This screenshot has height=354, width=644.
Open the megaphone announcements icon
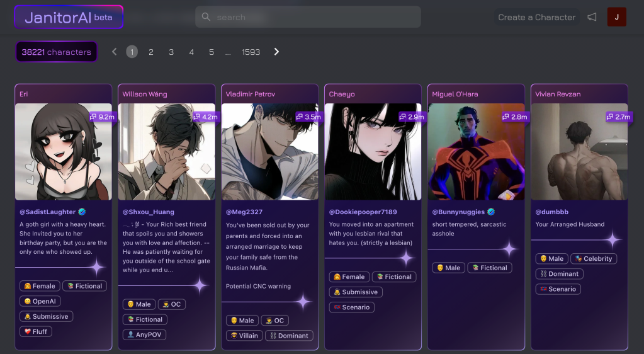tap(592, 17)
